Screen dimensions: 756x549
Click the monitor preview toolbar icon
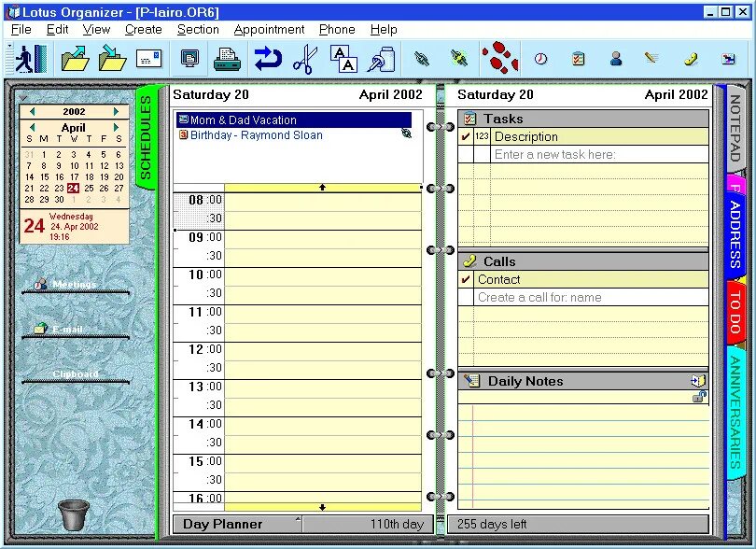(189, 59)
